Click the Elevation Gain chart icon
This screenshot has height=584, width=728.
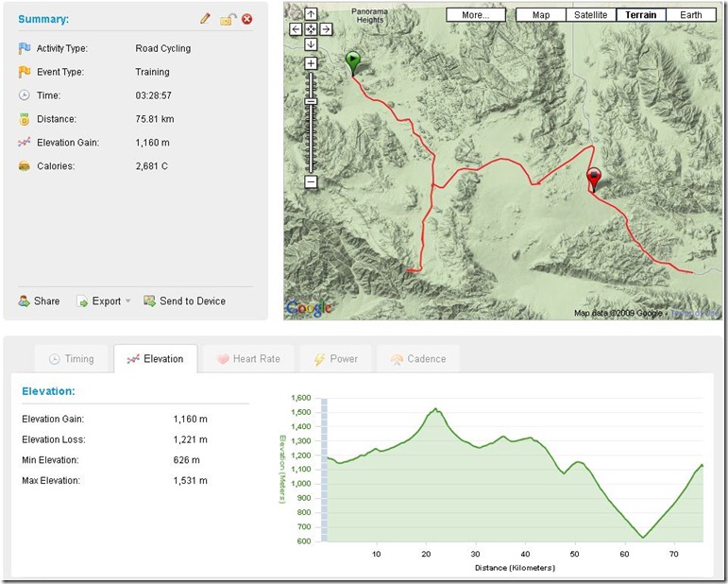pos(25,142)
